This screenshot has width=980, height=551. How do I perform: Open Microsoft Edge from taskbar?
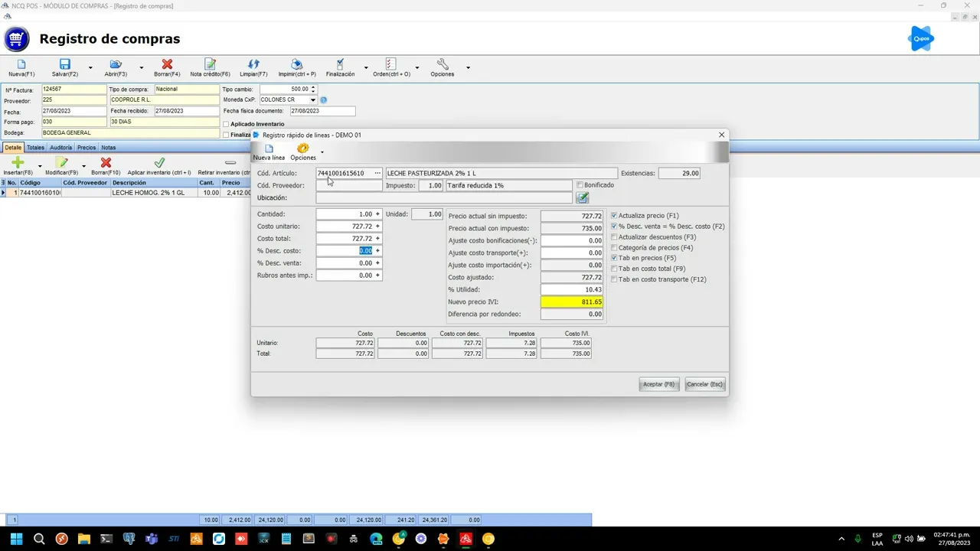(x=376, y=539)
